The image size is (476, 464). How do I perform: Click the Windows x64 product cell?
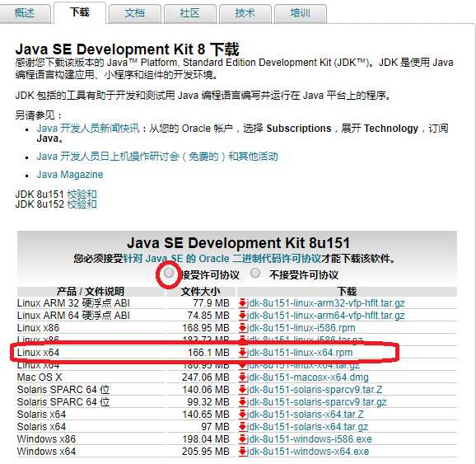click(x=46, y=452)
